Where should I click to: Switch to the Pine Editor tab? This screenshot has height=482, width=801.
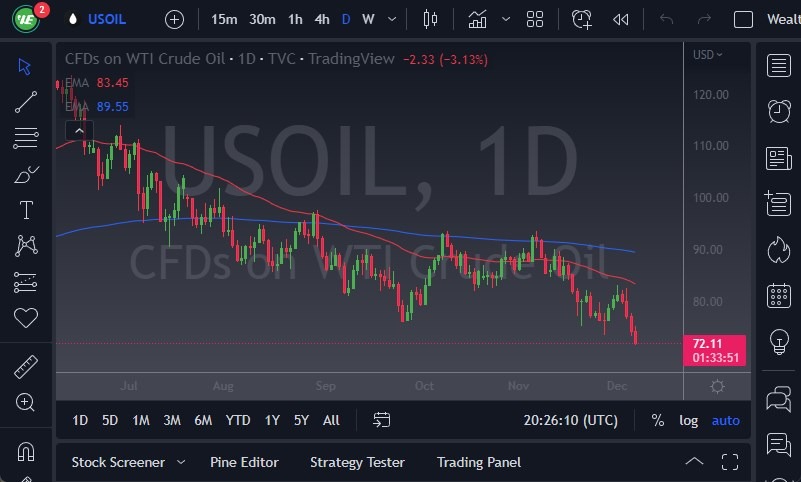tap(244, 462)
